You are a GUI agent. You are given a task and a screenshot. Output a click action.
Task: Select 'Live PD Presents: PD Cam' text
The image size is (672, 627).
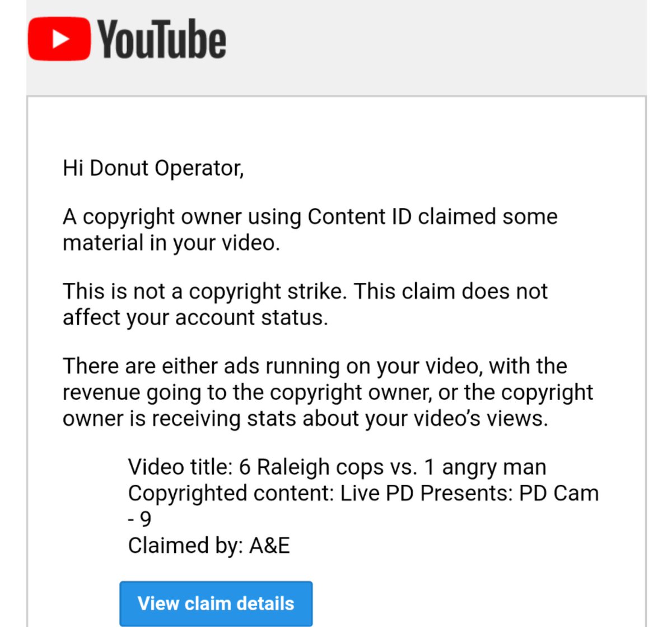point(470,494)
